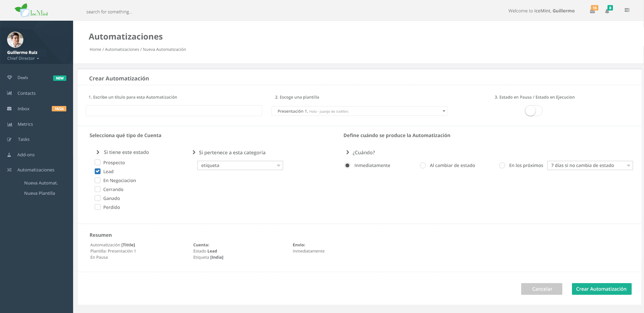Click the Crear Automatización panel heading
644x313 pixels.
pyautogui.click(x=119, y=78)
